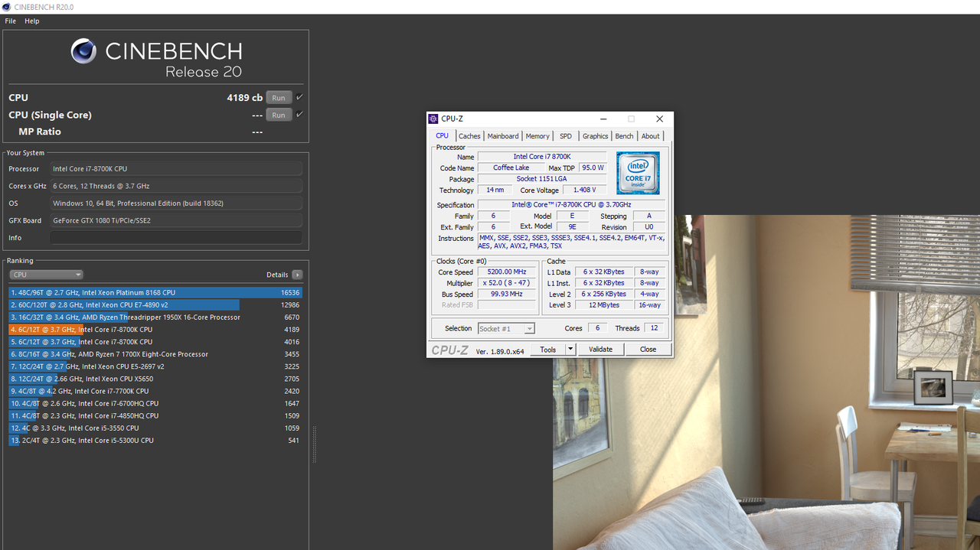Click the Intel Core i7 logo badge

coord(638,173)
